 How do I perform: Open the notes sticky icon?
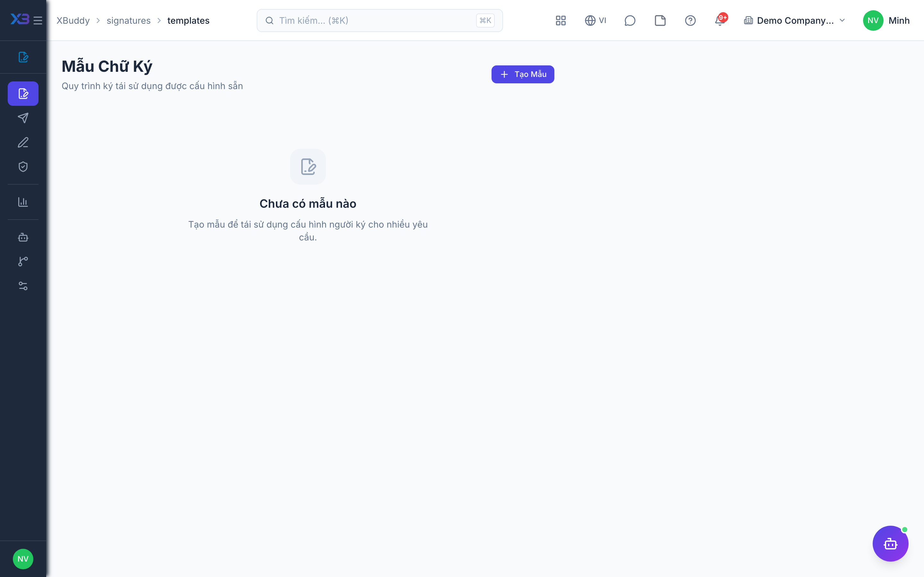(660, 21)
